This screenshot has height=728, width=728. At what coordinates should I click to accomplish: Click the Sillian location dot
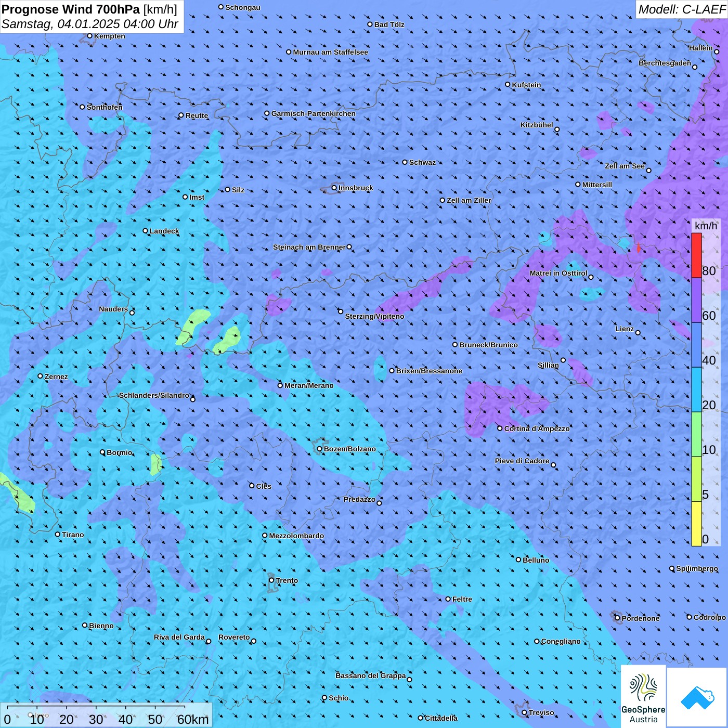(563, 360)
